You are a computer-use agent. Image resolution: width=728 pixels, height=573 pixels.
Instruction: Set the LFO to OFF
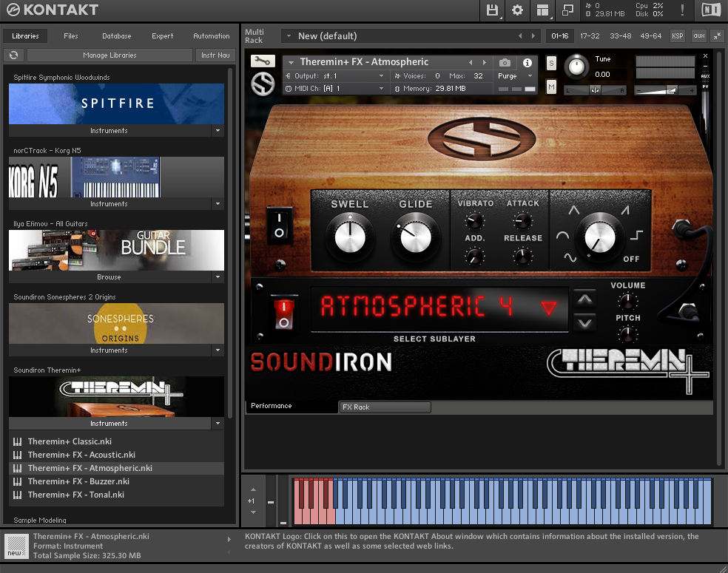point(631,259)
